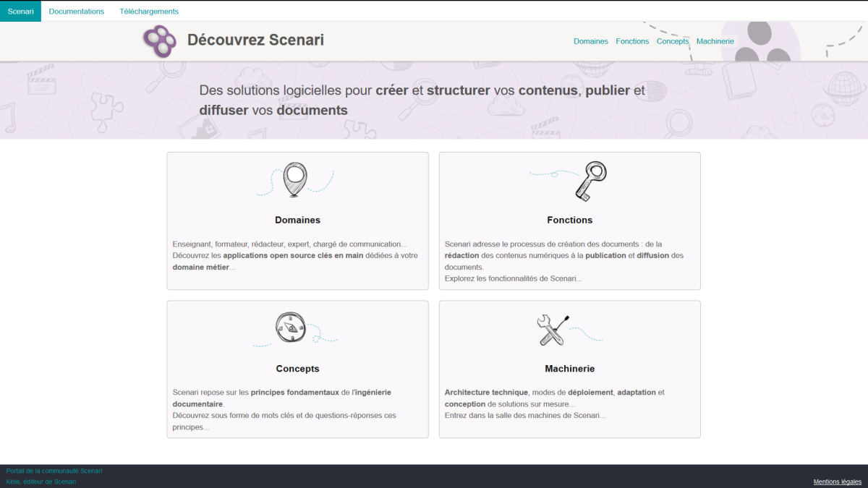Open the Concepts card heading
The image size is (868, 488).
pyautogui.click(x=297, y=369)
